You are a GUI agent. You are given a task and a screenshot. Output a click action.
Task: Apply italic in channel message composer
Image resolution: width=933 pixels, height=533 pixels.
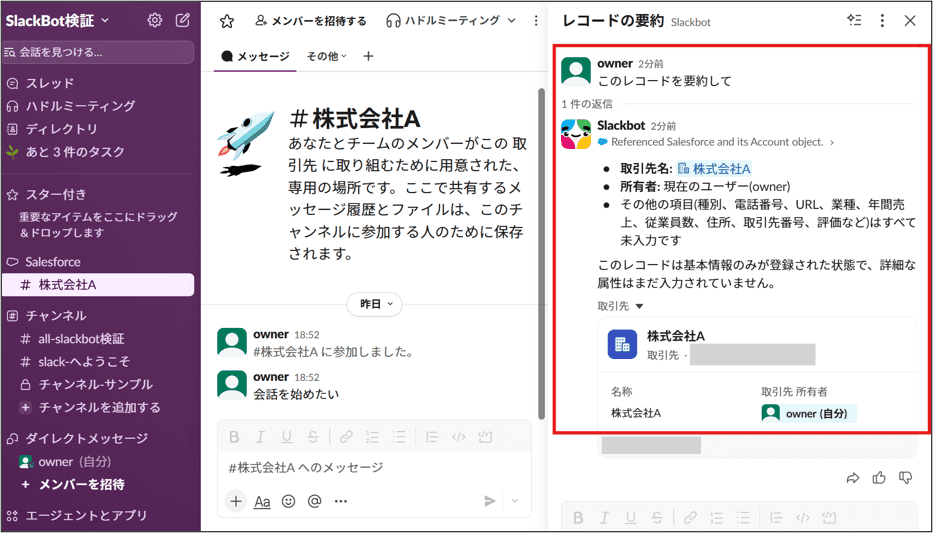point(260,437)
